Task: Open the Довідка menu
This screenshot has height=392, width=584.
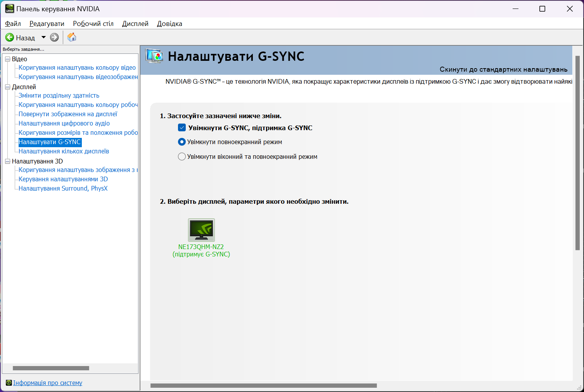Action: [x=169, y=24]
